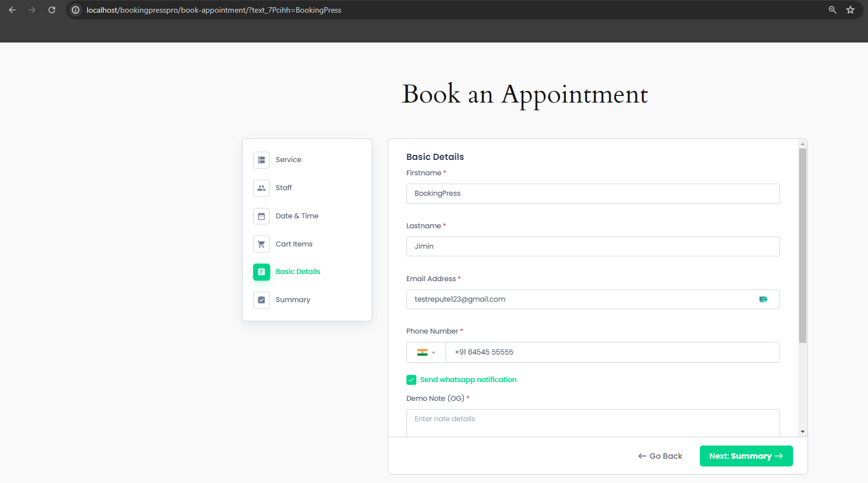
Task: Click the Date & Time calendar icon
Action: 261,216
